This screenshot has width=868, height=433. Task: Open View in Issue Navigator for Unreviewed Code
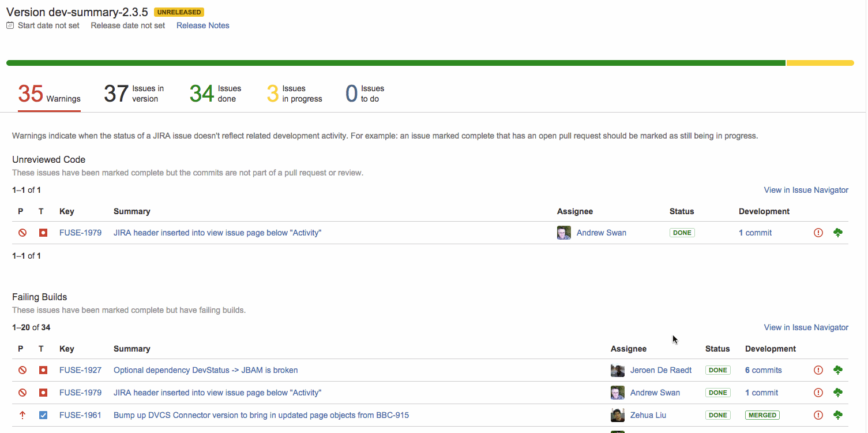click(806, 190)
